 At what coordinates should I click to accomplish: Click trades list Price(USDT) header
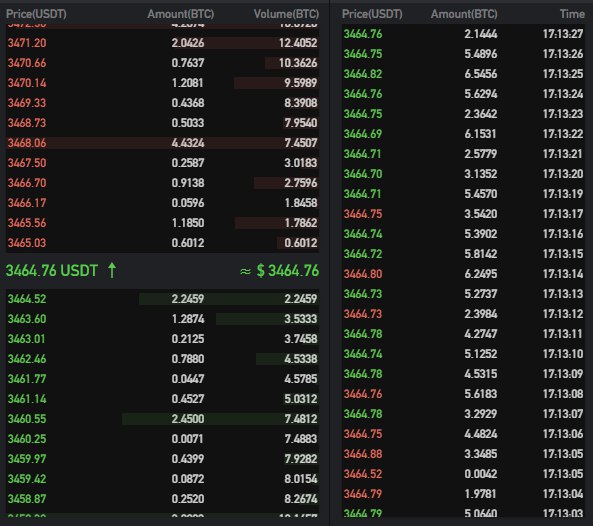click(372, 14)
